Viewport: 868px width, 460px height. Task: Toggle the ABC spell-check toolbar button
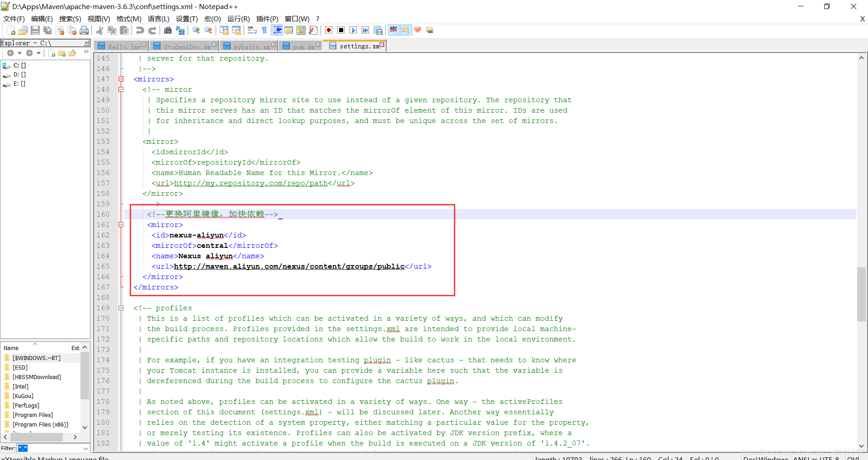click(x=394, y=30)
